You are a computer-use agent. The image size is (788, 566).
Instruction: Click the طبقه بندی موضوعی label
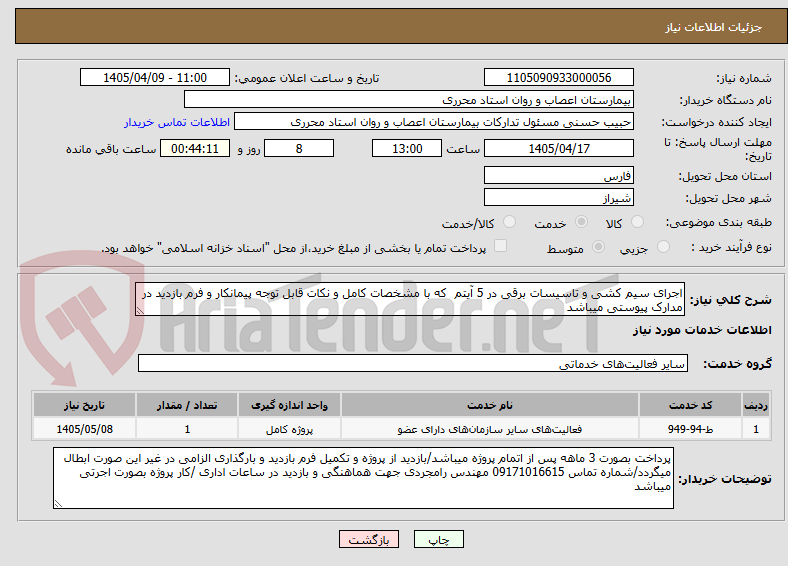click(x=719, y=222)
